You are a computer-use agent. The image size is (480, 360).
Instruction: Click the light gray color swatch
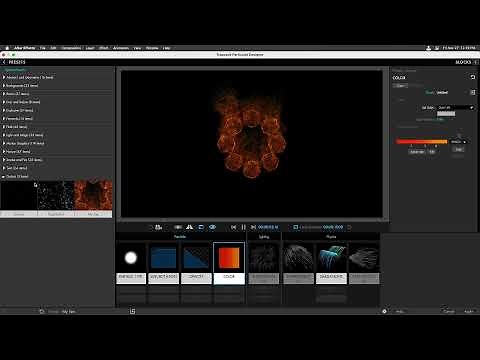pos(446,114)
